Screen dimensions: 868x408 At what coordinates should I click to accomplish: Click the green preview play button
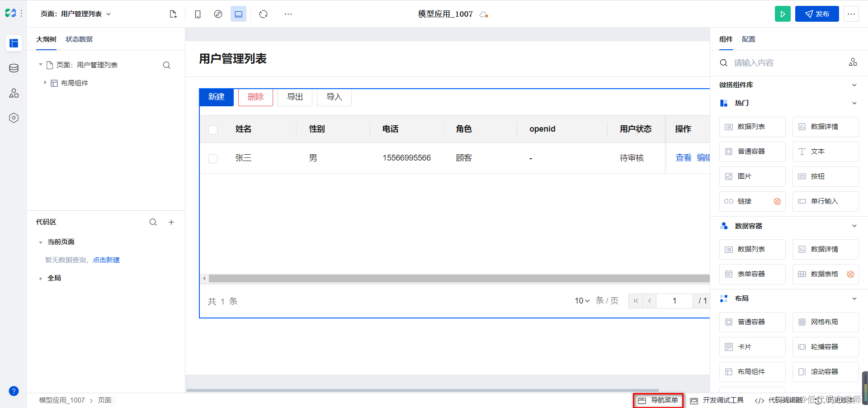(783, 14)
